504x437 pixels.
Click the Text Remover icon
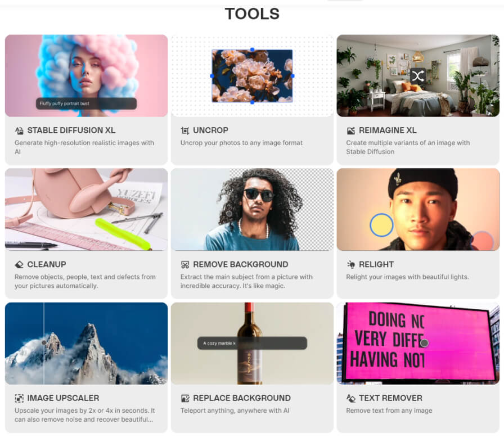click(x=351, y=398)
